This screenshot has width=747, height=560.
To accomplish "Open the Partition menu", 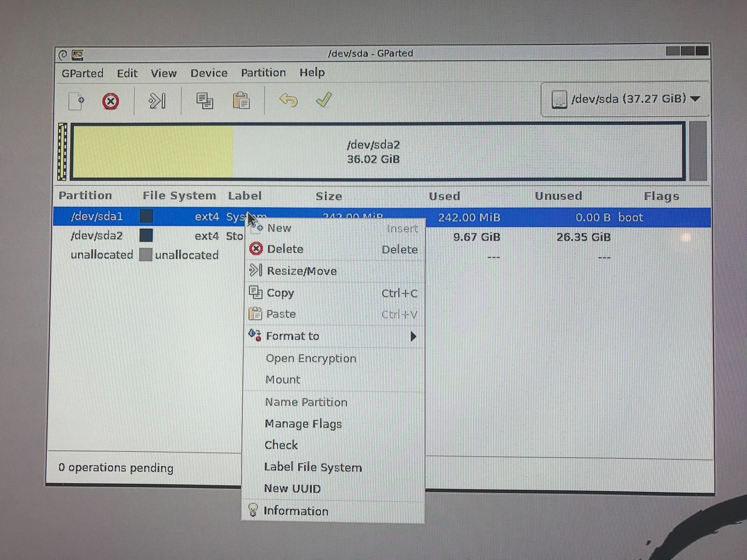I will click(x=263, y=73).
